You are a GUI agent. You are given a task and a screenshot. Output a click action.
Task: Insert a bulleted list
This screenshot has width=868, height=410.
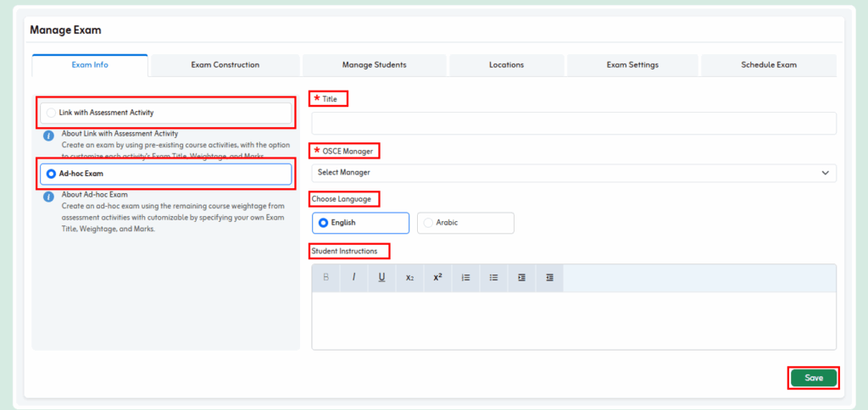coord(493,277)
